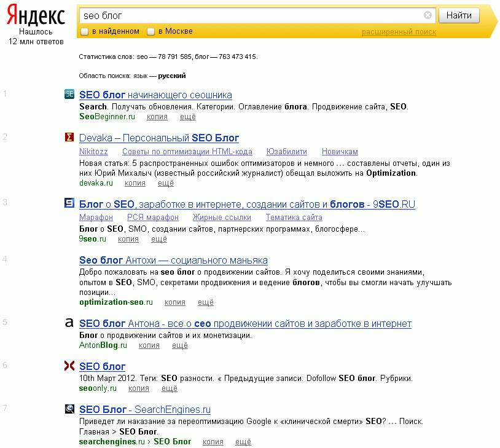
Task: Open 'SEO блог начинающего сеошника' result
Action: (155, 95)
